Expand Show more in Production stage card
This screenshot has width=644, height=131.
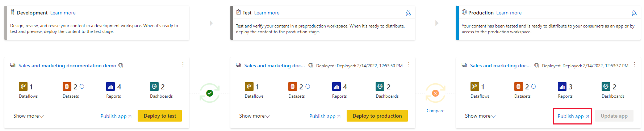(x=480, y=116)
